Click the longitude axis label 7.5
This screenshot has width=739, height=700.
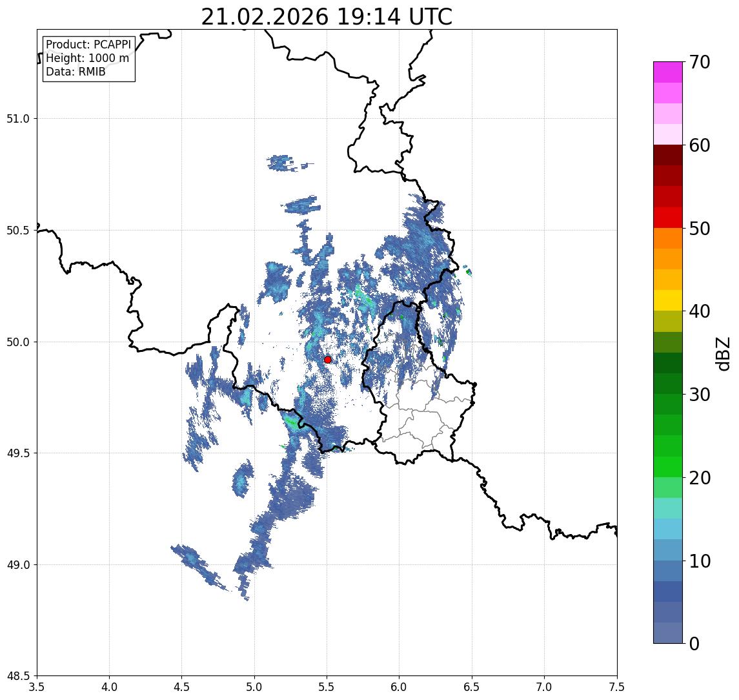tap(617, 687)
